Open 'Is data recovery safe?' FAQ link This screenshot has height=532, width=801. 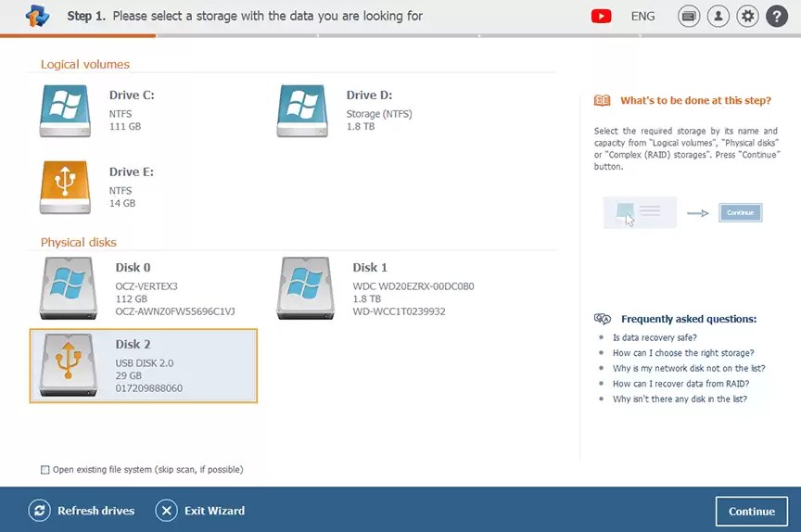(655, 337)
